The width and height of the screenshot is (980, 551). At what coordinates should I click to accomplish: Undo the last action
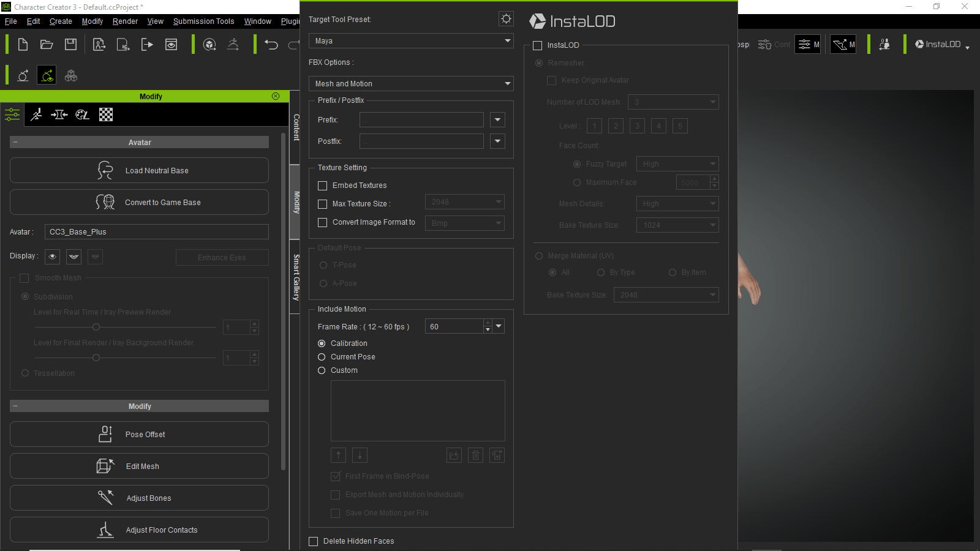(271, 45)
